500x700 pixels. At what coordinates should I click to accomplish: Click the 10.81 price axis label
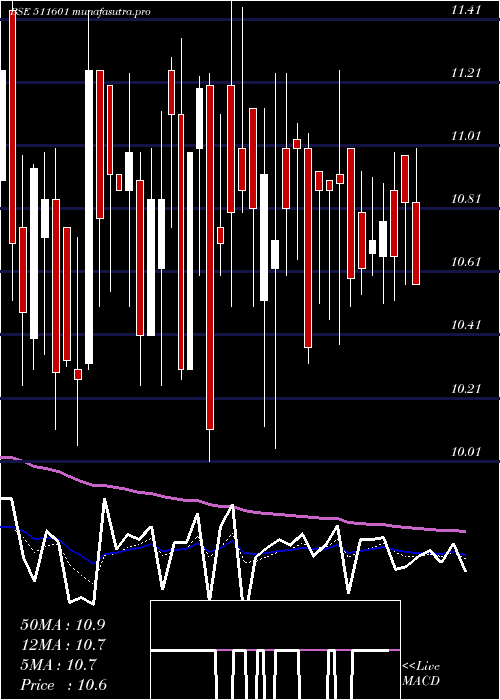(466, 199)
